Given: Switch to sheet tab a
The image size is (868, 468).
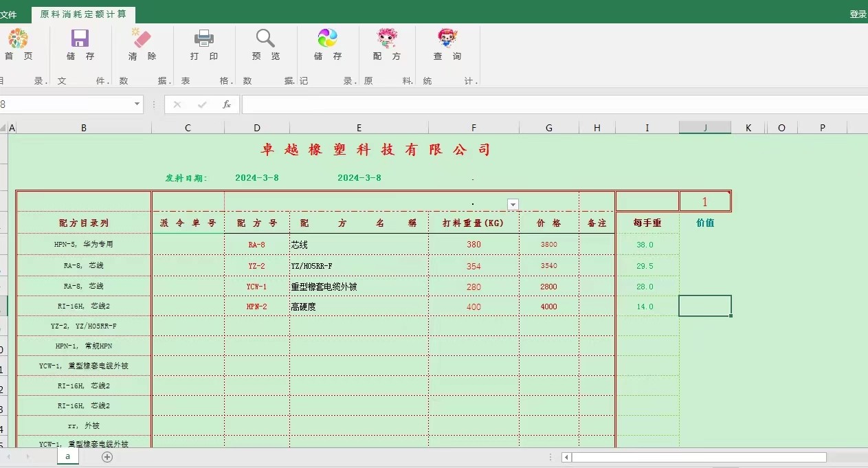Looking at the screenshot, I should click(x=67, y=456).
